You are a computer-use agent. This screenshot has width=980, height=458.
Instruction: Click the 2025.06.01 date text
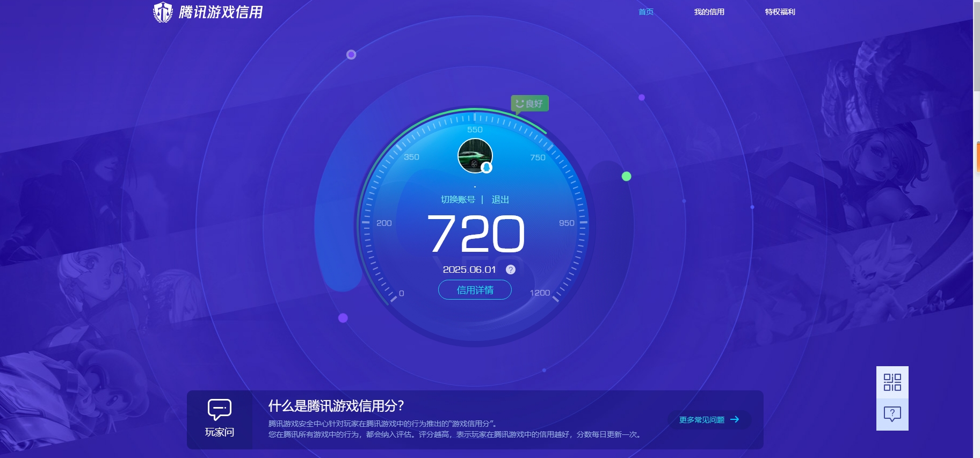click(469, 270)
